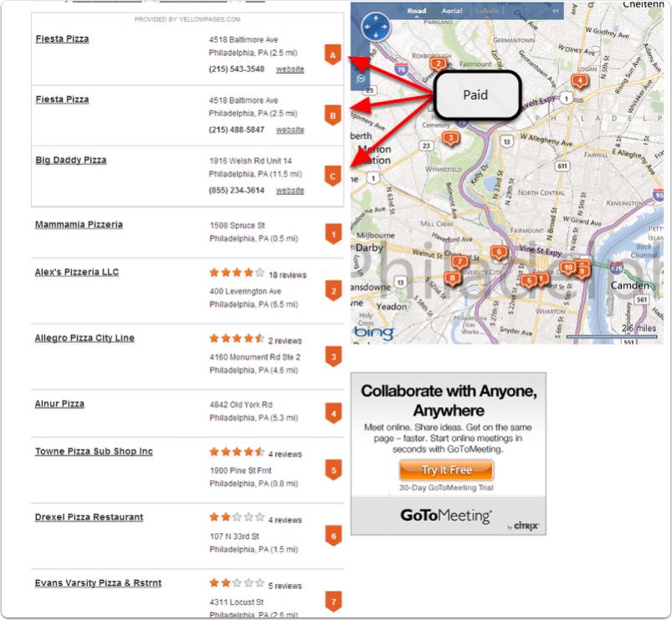The height and width of the screenshot is (620, 672).
Task: Open 18 reviews for Alex's Pizzeria
Action: 288,275
